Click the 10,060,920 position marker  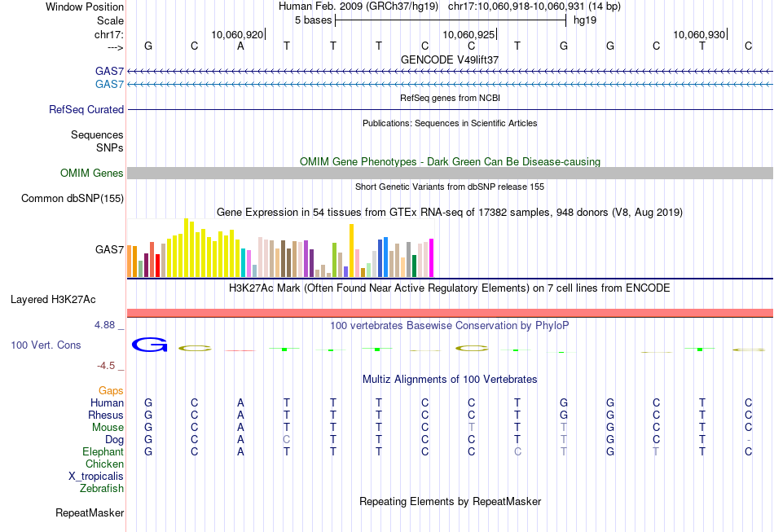[x=238, y=34]
